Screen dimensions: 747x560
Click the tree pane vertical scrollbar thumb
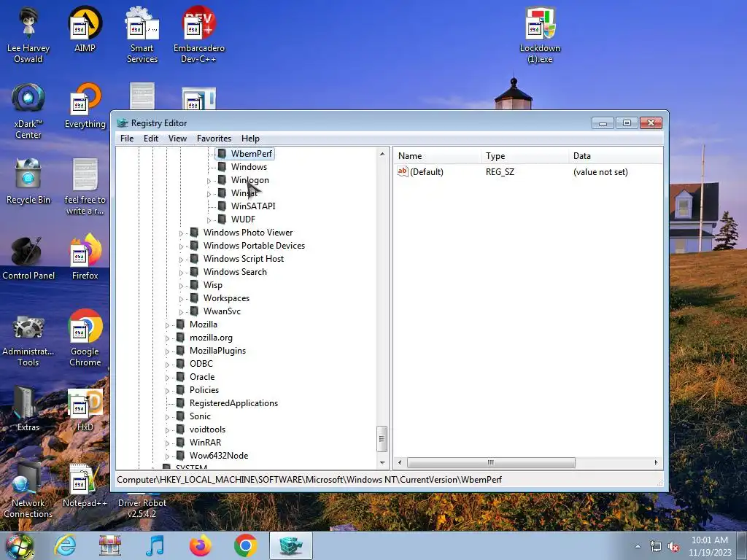[x=382, y=439]
